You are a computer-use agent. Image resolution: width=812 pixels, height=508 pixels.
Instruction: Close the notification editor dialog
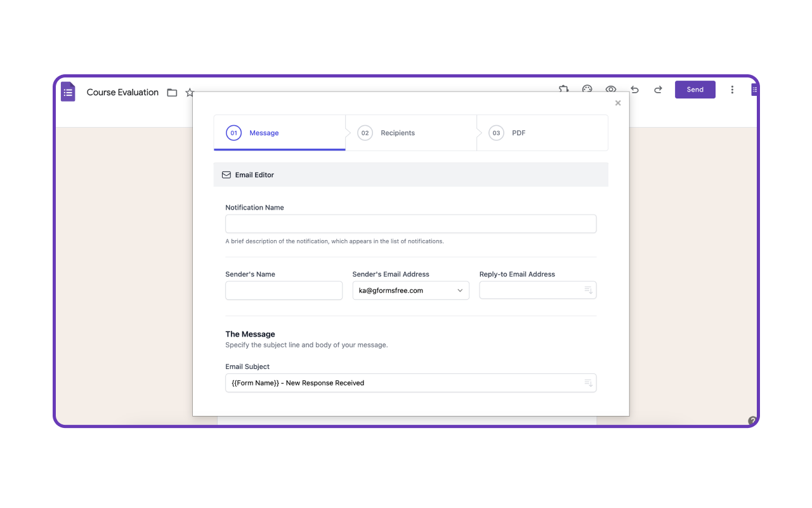(x=617, y=102)
